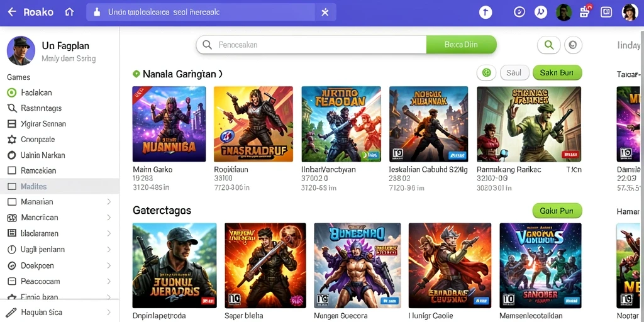Expand the Haguan Sica chevron

pos(109,312)
